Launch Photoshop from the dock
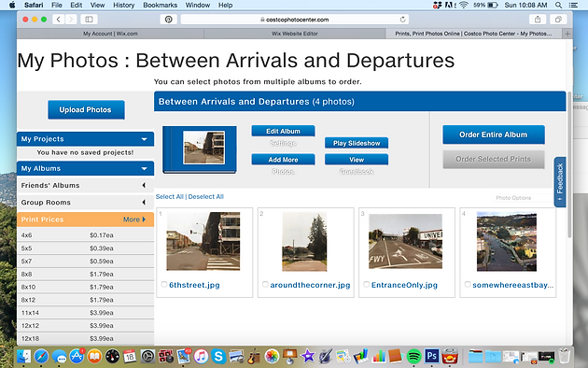Screen dimensions: 588x368 [x=431, y=356]
